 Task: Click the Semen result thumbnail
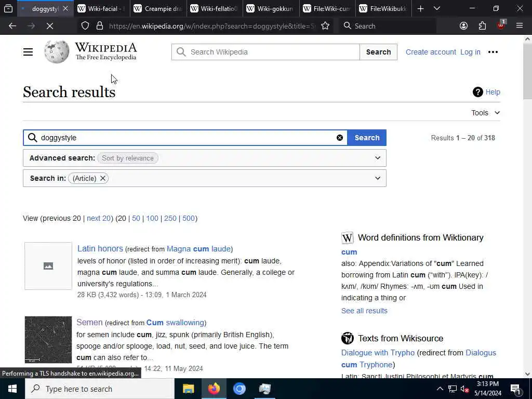click(x=48, y=340)
